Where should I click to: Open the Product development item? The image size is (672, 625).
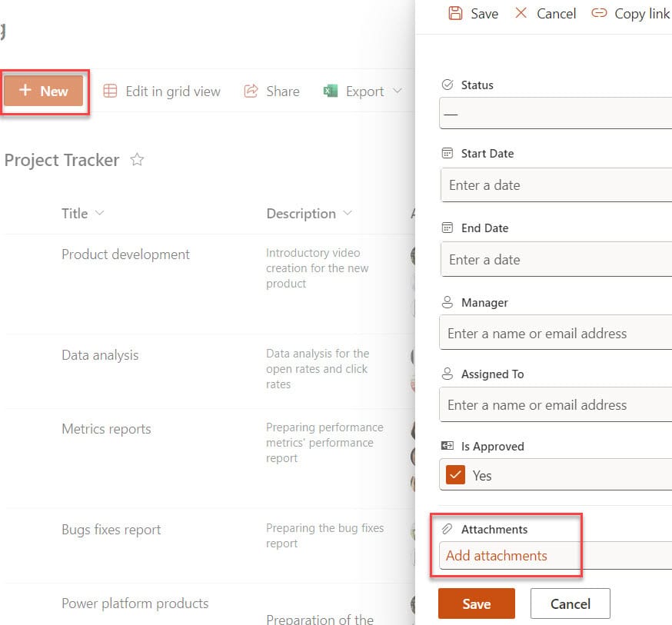[x=125, y=254]
